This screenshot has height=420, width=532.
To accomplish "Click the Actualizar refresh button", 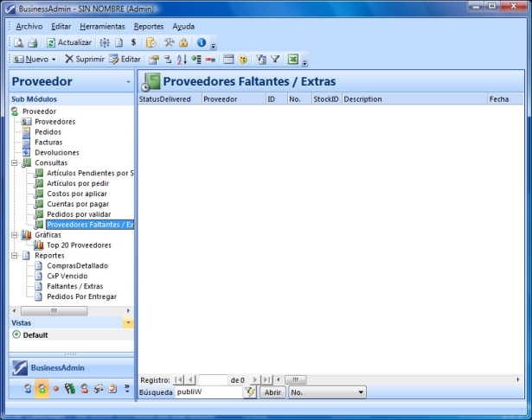I will click(68, 42).
